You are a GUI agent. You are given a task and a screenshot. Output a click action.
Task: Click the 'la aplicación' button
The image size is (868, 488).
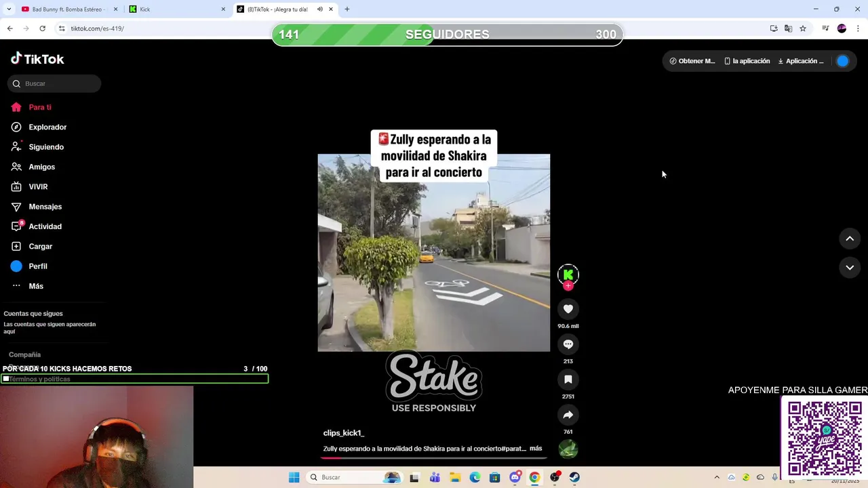[x=747, y=61]
